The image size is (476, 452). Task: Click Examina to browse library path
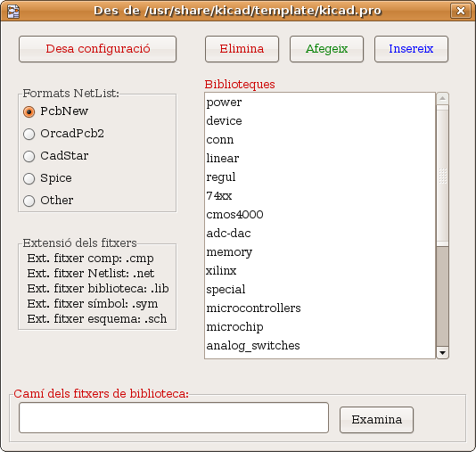[x=376, y=420]
